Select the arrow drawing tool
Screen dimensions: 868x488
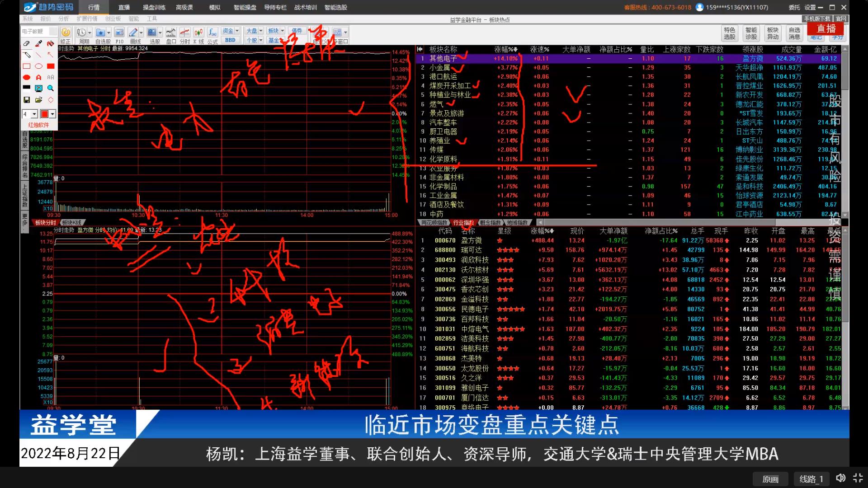[50, 55]
